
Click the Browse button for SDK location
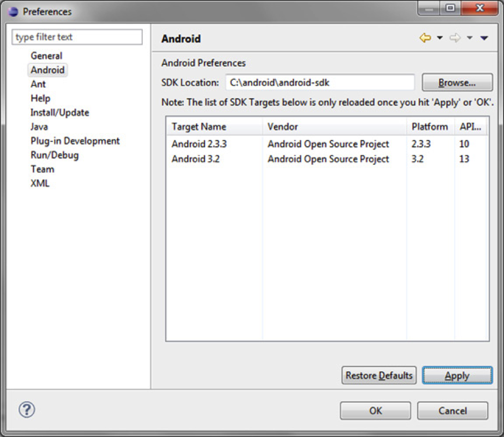coord(457,82)
